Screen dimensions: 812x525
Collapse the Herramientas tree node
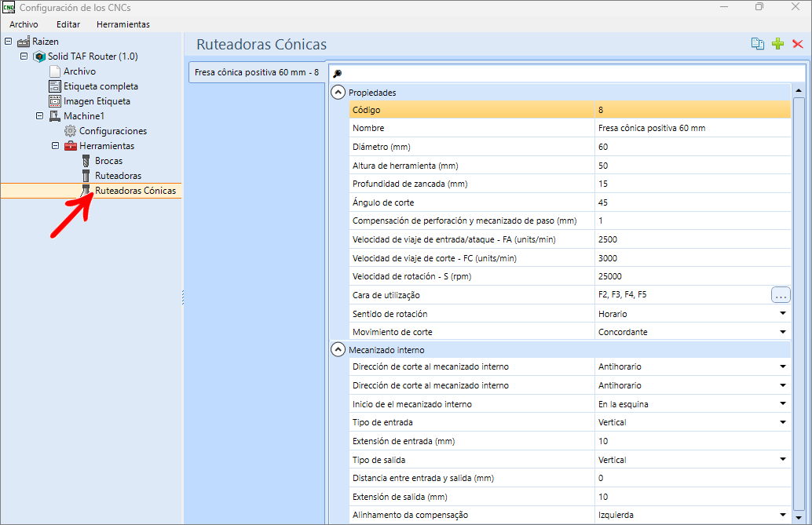[x=55, y=146]
